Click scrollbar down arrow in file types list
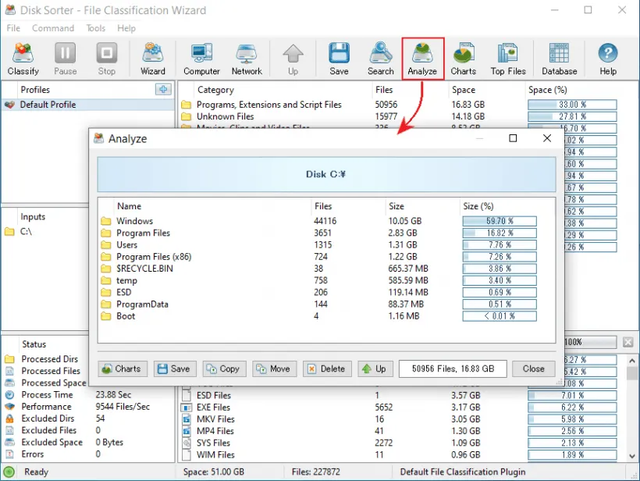The width and height of the screenshot is (640, 481). 632,456
